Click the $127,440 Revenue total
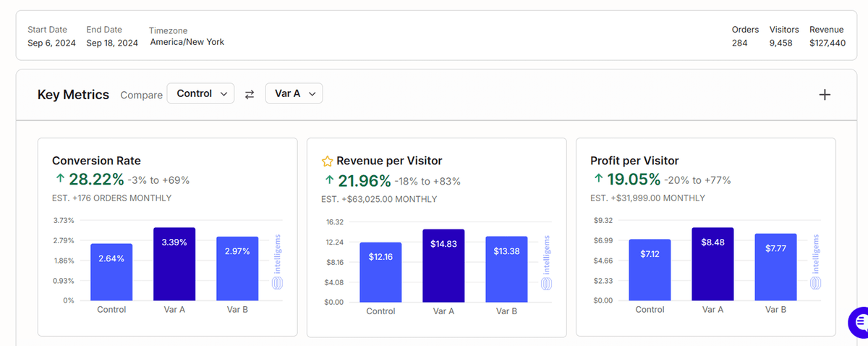Screen dimensions: 868x346 pyautogui.click(x=827, y=43)
